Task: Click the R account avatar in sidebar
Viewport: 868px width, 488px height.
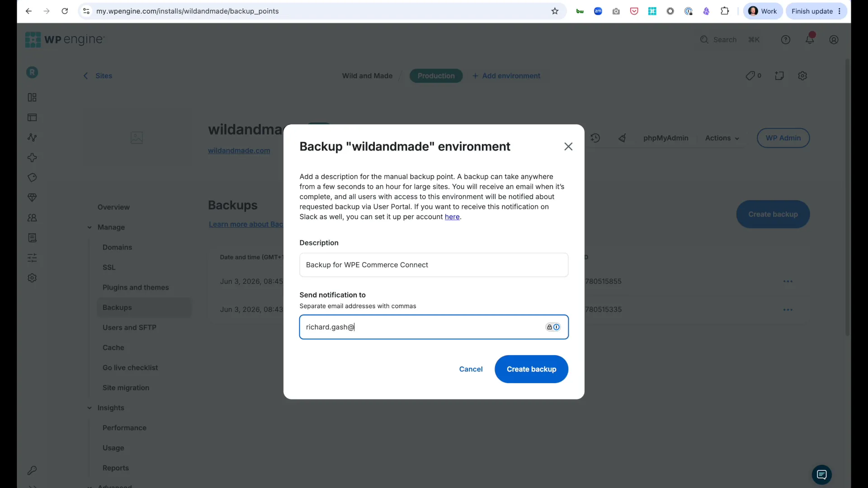Action: click(32, 72)
